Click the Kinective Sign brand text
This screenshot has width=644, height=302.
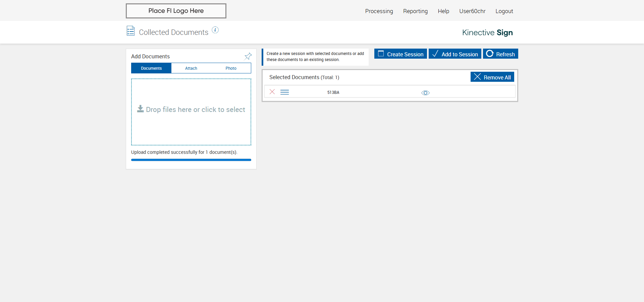487,33
